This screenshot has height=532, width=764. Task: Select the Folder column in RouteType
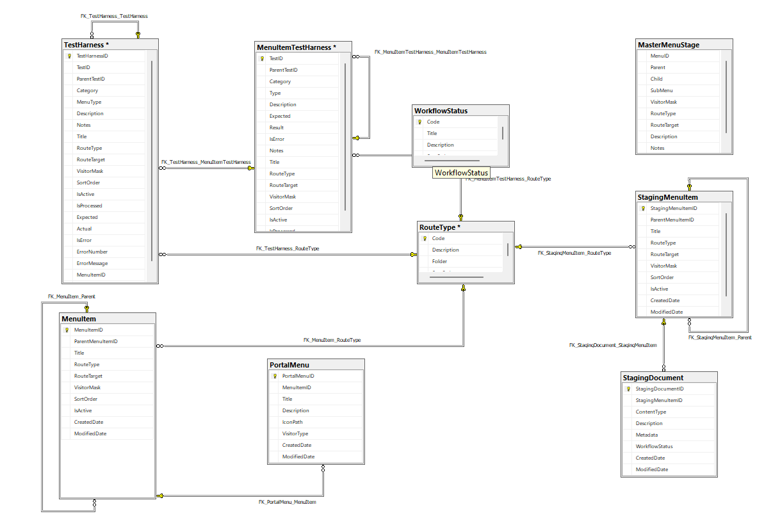[x=462, y=262]
